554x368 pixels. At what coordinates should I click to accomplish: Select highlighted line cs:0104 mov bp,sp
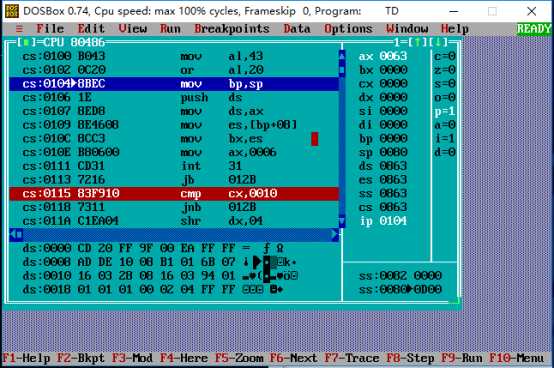coord(174,84)
